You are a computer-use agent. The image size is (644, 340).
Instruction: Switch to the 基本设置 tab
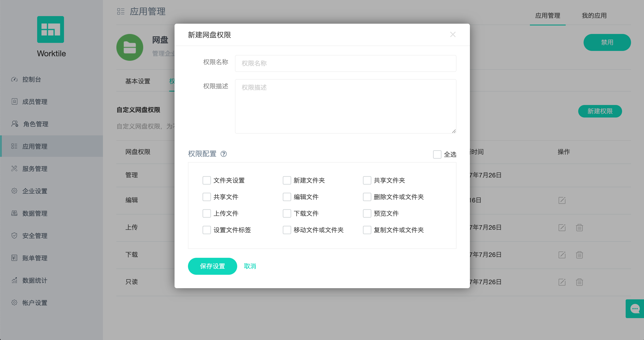(138, 81)
